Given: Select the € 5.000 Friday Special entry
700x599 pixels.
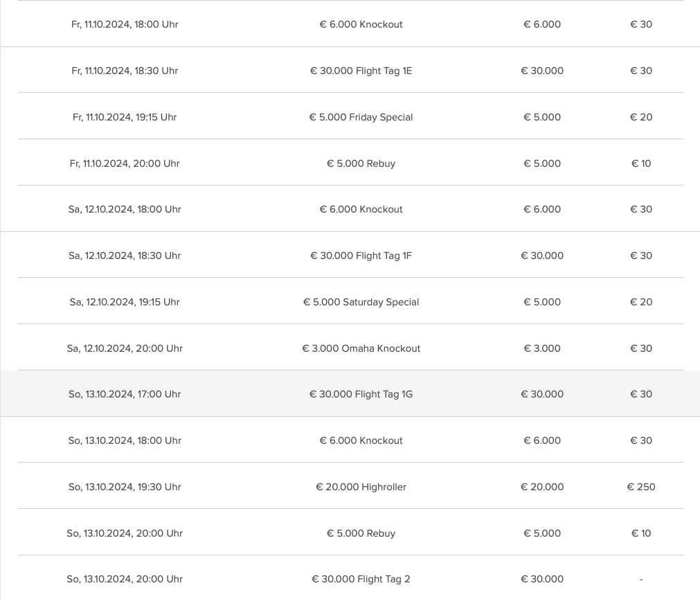Looking at the screenshot, I should pos(361,117).
